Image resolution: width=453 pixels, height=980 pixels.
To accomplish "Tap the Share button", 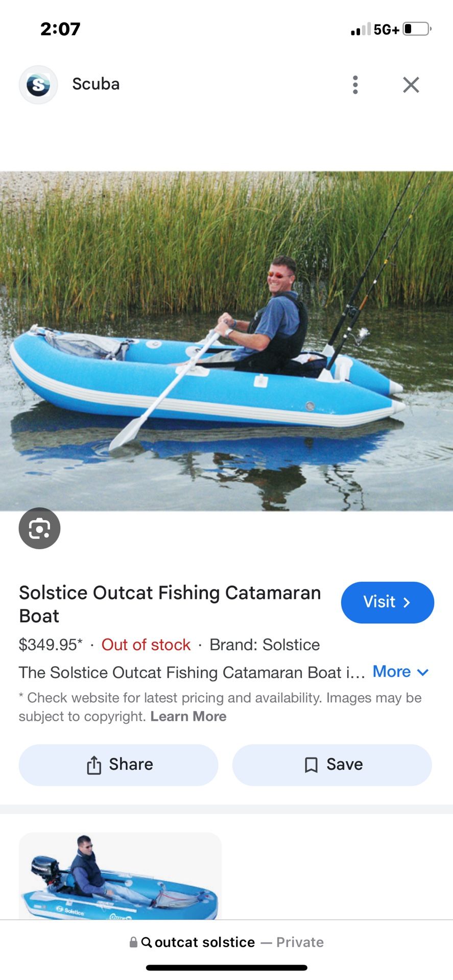I will point(118,765).
